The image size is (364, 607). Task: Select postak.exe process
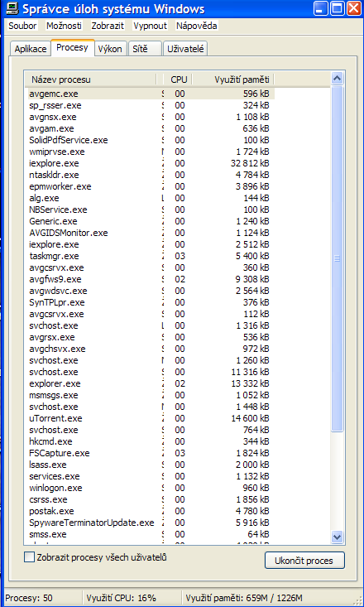pyautogui.click(x=151, y=511)
